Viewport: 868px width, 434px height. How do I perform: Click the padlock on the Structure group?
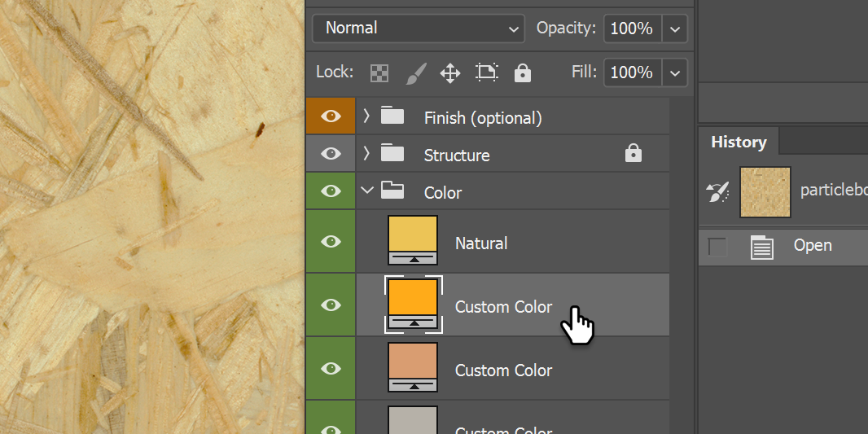[633, 153]
